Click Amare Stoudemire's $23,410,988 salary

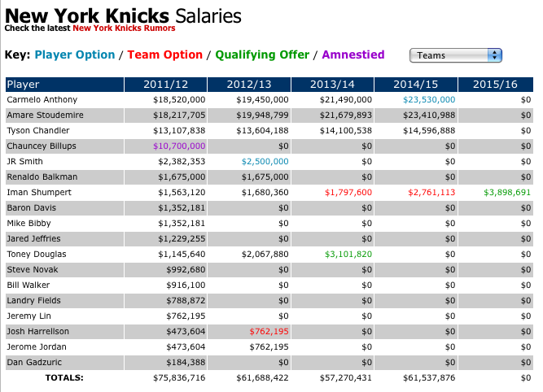tap(429, 115)
